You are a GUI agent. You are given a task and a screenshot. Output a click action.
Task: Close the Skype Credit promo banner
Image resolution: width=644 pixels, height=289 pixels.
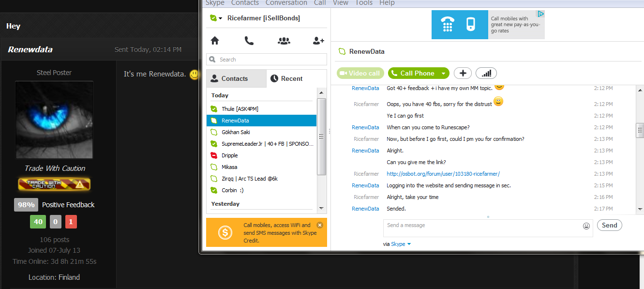pos(319,225)
